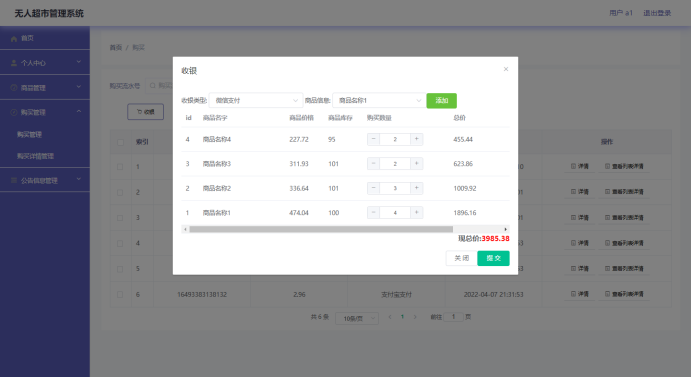Check the checkbox for table row 2
The height and width of the screenshot is (377, 692).
(x=120, y=192)
